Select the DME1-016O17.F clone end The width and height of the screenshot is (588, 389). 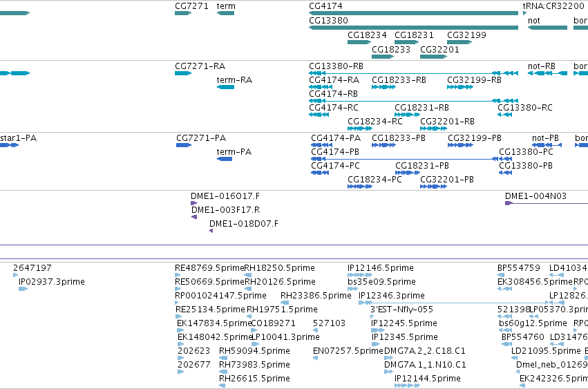click(x=194, y=203)
